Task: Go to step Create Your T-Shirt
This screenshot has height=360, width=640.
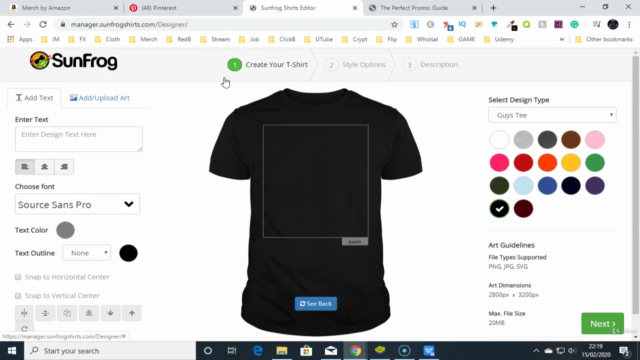Action: pos(268,64)
